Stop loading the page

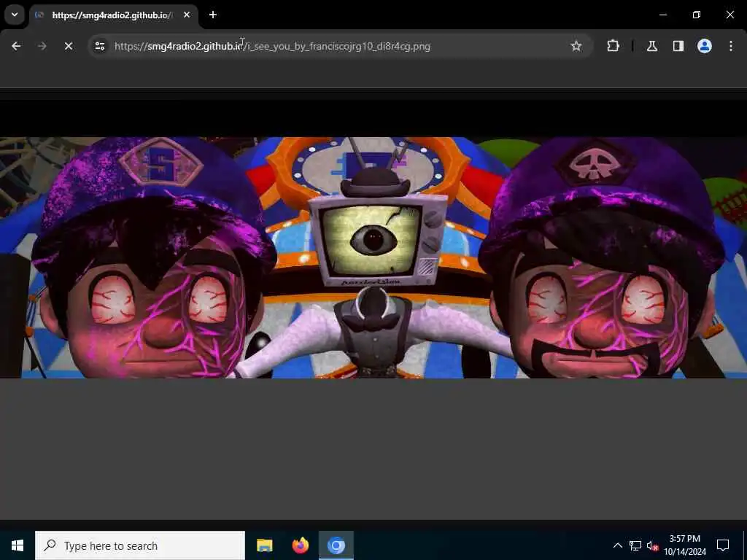[x=68, y=46]
